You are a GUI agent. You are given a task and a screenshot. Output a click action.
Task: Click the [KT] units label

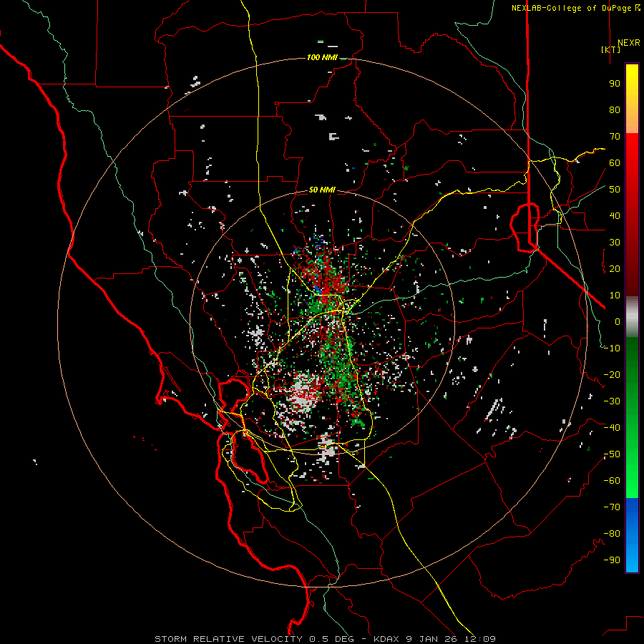[611, 49]
